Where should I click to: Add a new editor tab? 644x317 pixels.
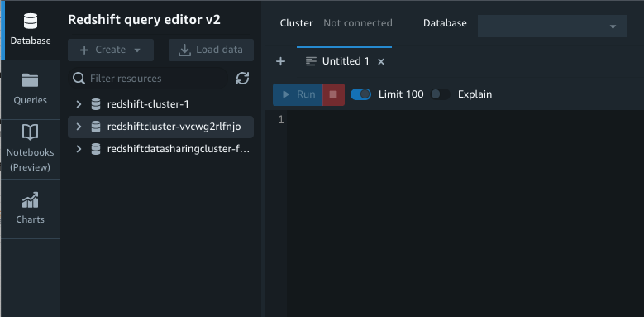(280, 62)
